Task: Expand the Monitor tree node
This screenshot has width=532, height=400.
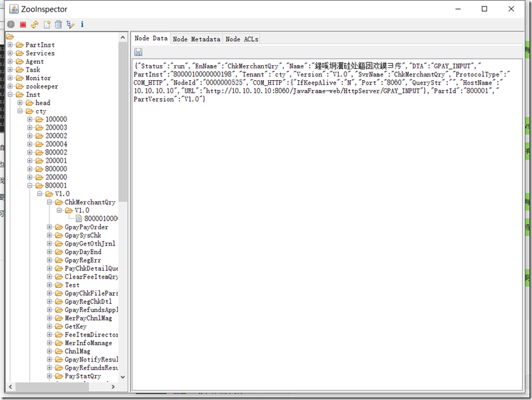Action: [x=9, y=78]
